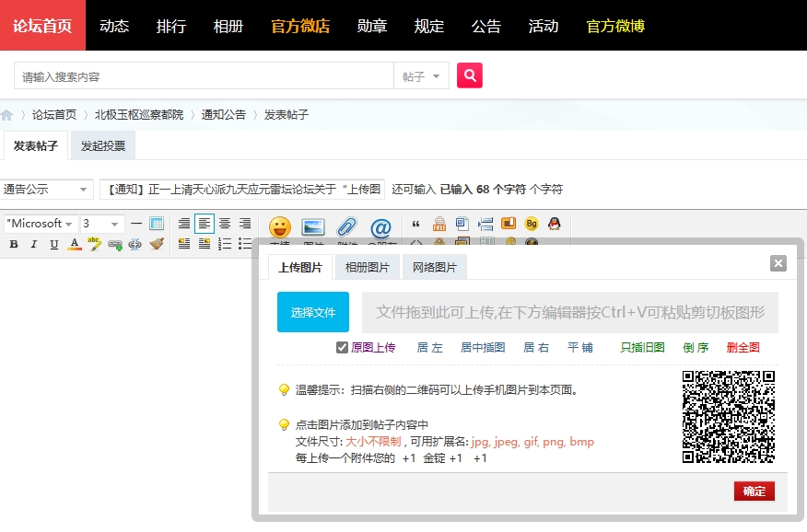This screenshot has width=807, height=532.
Task: Open 活动 in top navigation
Action: pos(543,26)
